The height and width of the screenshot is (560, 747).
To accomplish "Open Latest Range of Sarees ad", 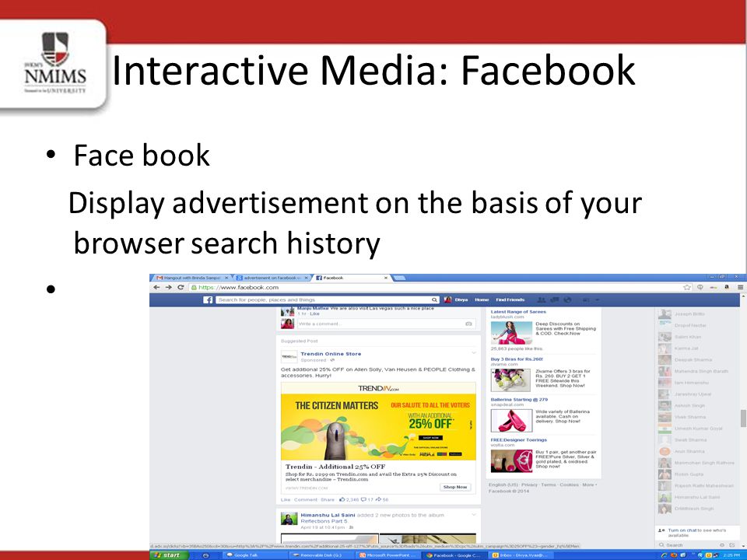I will coord(518,312).
